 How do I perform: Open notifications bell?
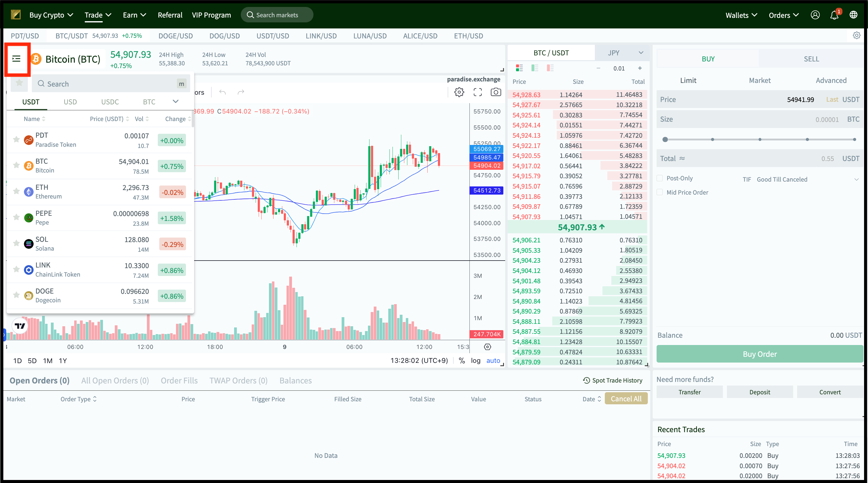(x=834, y=15)
